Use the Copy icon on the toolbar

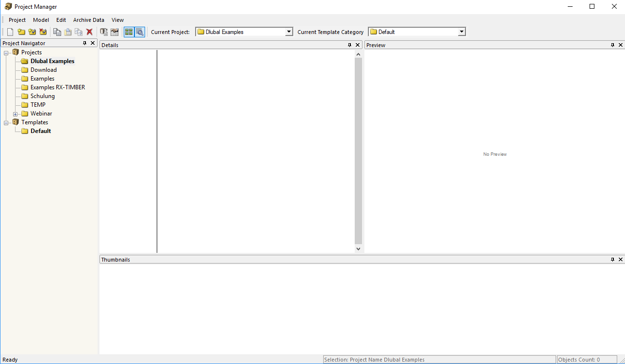(x=57, y=32)
